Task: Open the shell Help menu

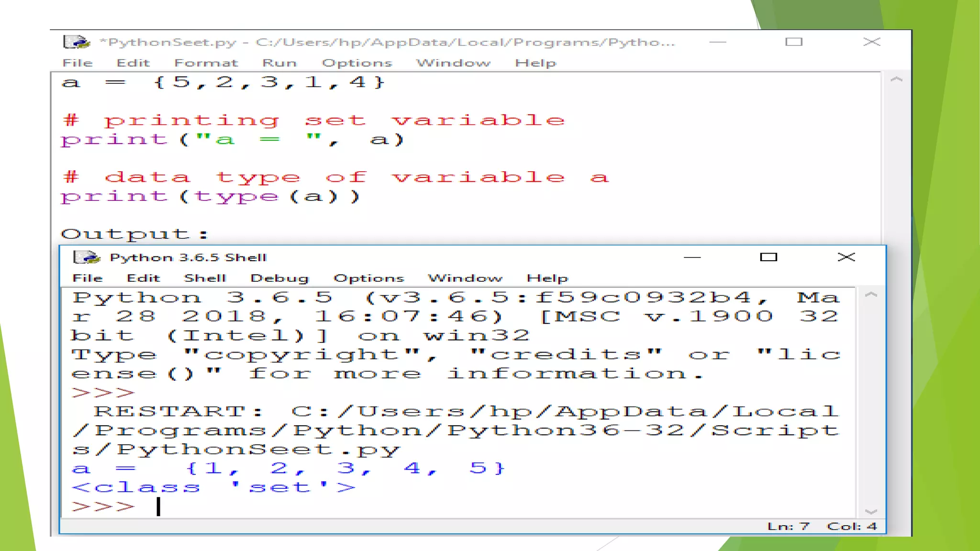Action: 547,278
